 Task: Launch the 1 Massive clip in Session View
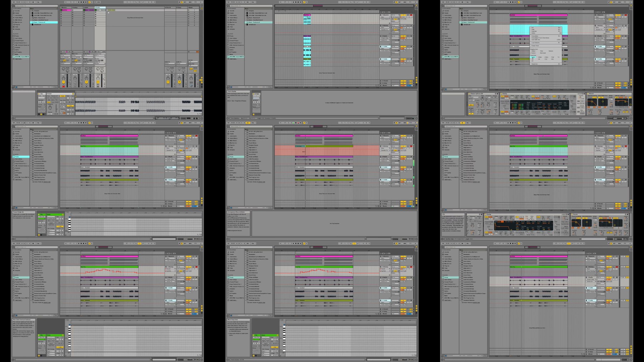tap(61, 10)
